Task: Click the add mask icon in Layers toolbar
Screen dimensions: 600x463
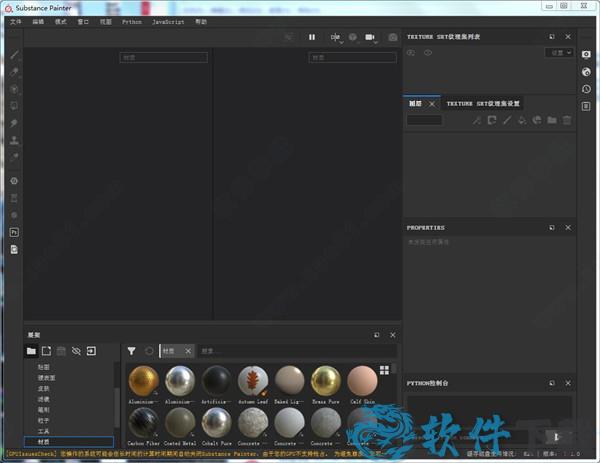Action: coord(492,121)
